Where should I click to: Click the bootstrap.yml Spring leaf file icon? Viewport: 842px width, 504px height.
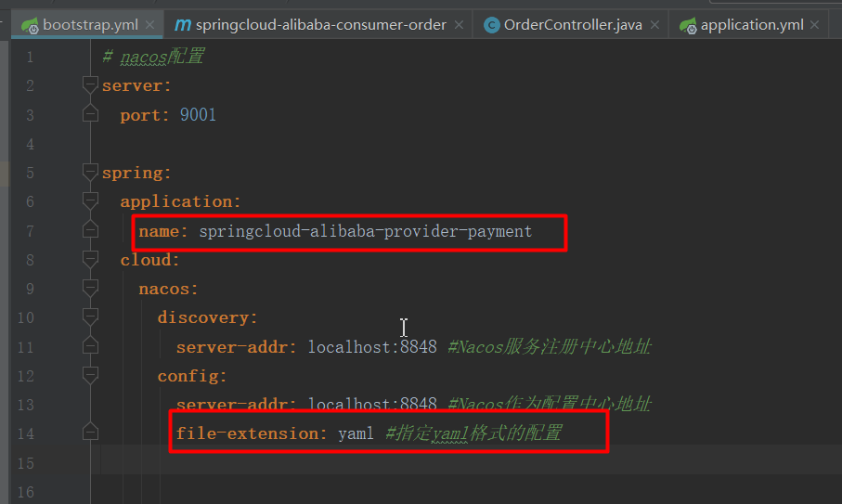[30, 25]
